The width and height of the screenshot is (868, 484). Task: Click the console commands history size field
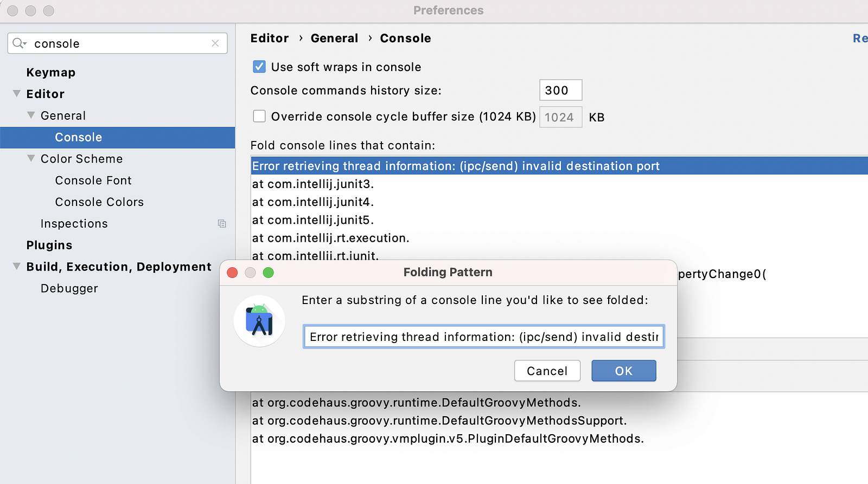tap(561, 90)
